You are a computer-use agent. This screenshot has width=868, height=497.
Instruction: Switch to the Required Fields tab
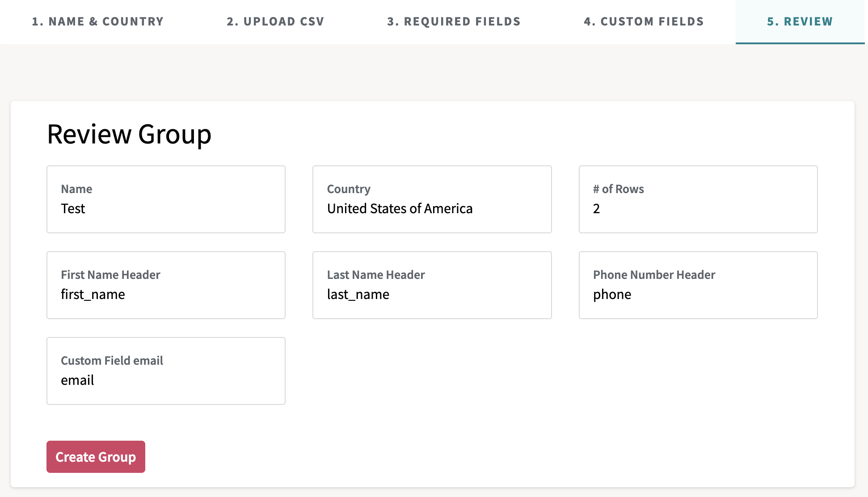(x=454, y=21)
